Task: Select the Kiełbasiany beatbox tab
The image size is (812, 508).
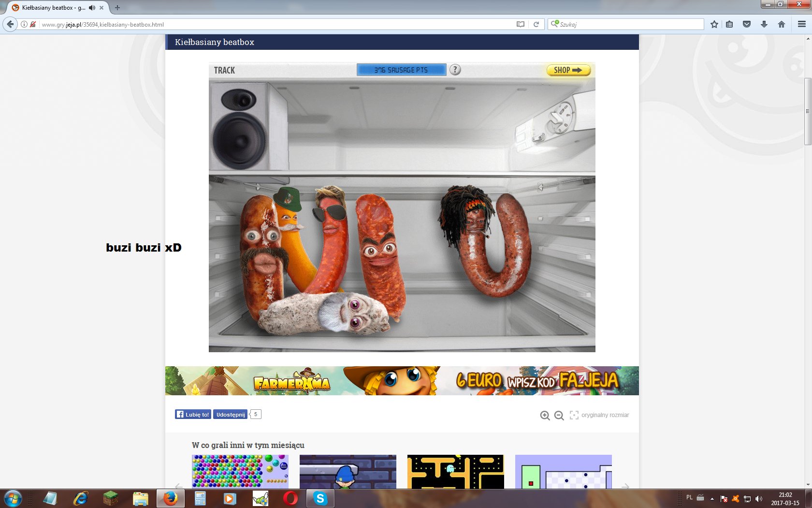Action: pos(54,8)
